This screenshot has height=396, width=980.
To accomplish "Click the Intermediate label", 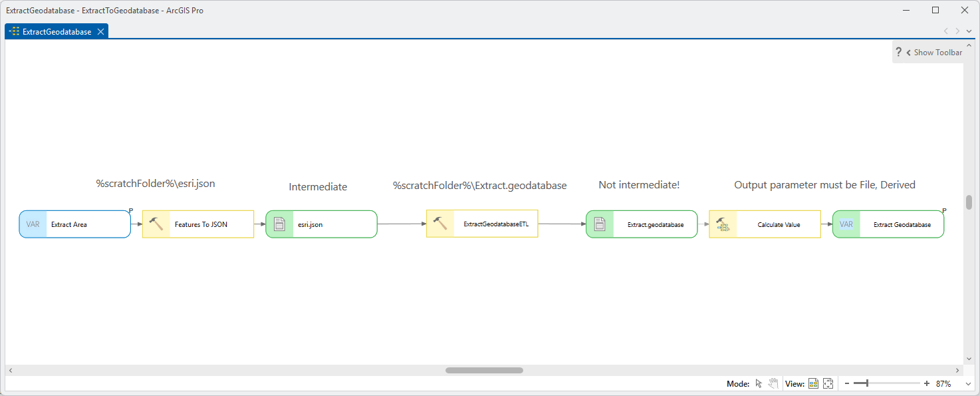I will click(x=318, y=187).
